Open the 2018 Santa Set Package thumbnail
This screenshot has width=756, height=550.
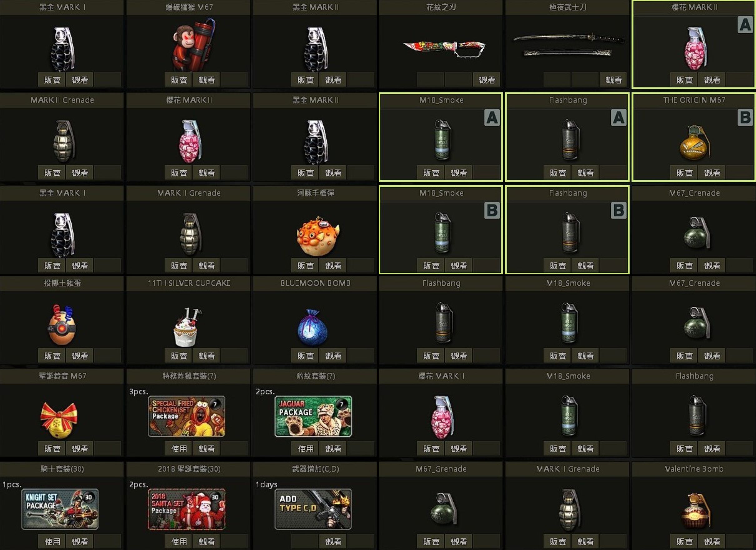click(x=187, y=509)
